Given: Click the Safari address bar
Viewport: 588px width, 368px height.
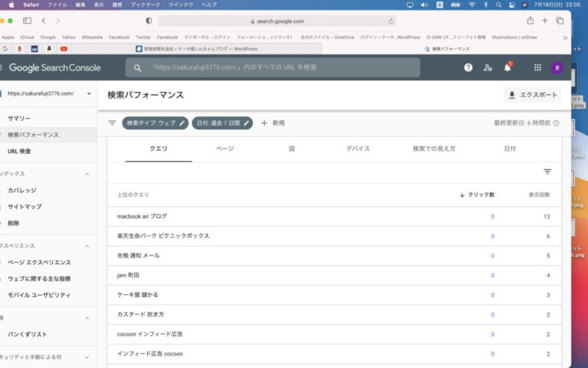Looking at the screenshot, I should point(278,21).
